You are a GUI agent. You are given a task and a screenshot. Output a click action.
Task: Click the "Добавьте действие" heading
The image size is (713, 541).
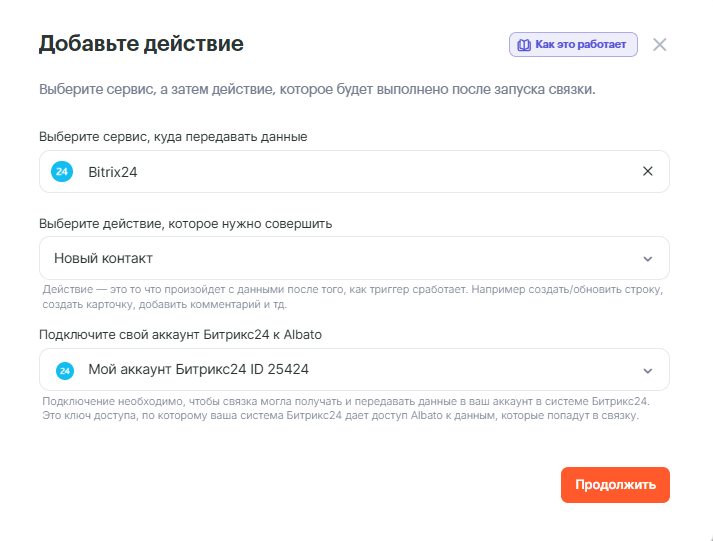pyautogui.click(x=141, y=44)
